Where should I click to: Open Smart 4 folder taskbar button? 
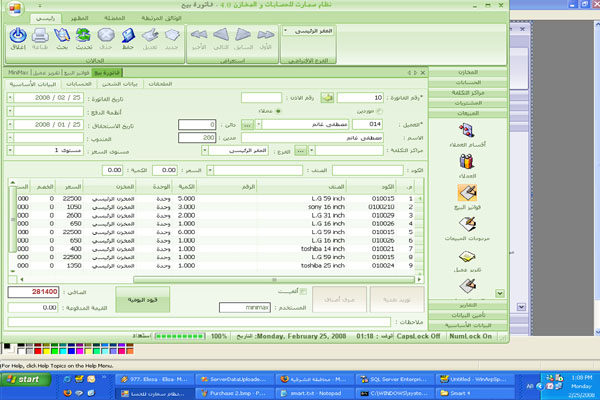[x=474, y=393]
